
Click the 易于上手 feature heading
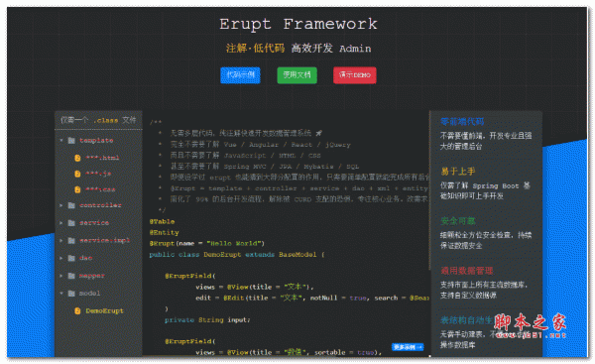pos(458,172)
